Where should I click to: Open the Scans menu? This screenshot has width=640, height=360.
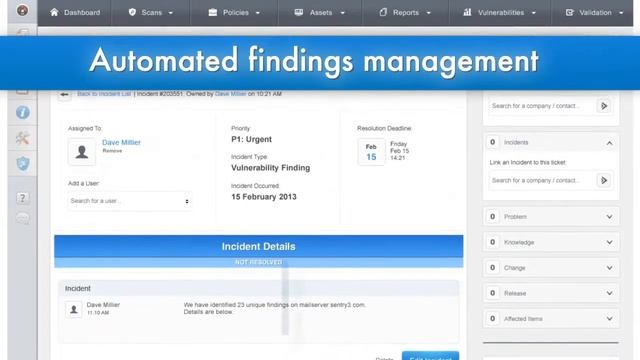(151, 13)
